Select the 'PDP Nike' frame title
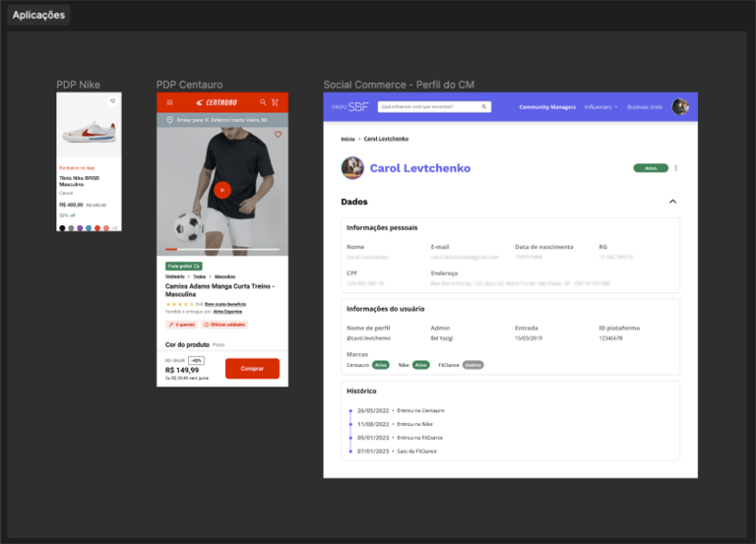Screen dimensions: 756x544 [x=78, y=85]
